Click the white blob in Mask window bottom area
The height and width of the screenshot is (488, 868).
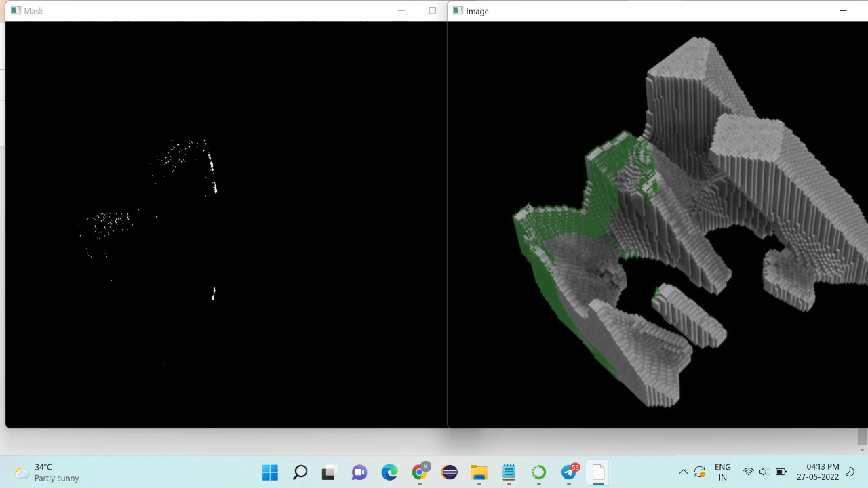tap(214, 293)
